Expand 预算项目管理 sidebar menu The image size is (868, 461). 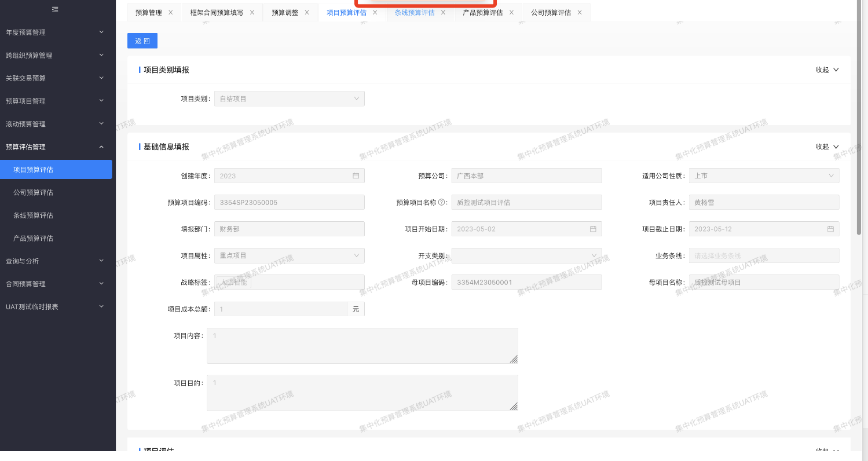tap(56, 101)
